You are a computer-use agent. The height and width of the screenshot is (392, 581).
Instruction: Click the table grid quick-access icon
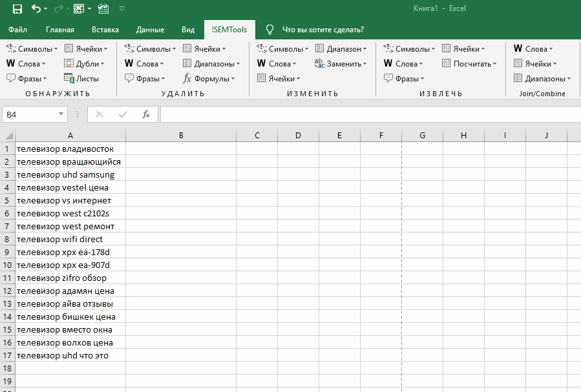click(x=79, y=9)
